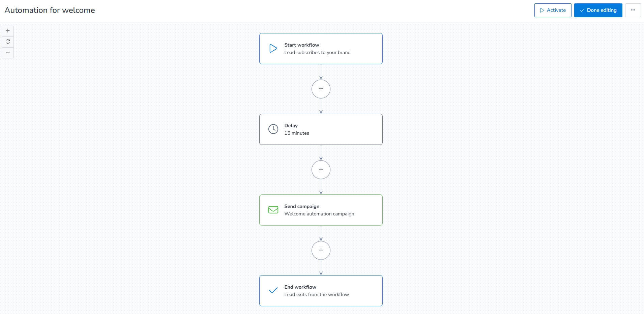The height and width of the screenshot is (314, 644).
Task: Add step after Start workflow node
Action: coord(321,89)
